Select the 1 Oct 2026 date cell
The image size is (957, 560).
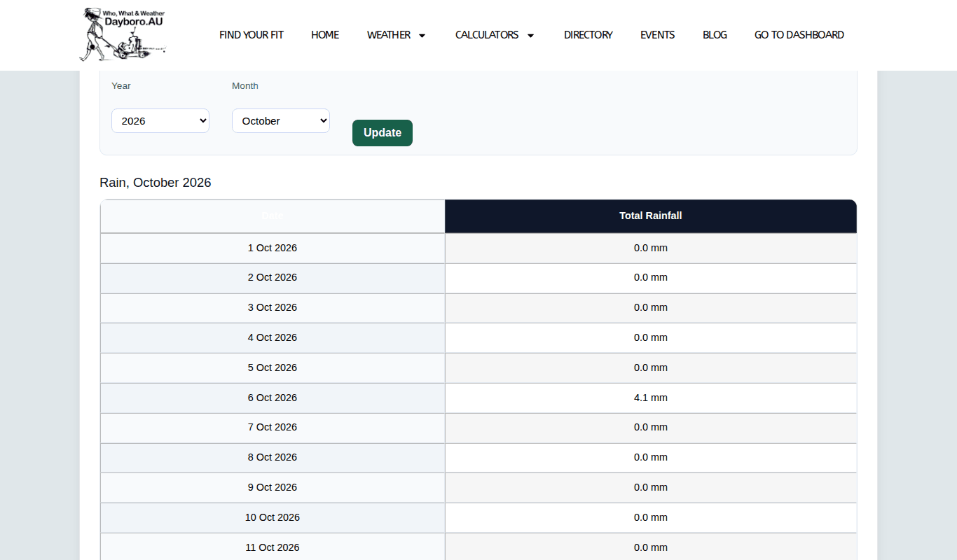point(273,248)
